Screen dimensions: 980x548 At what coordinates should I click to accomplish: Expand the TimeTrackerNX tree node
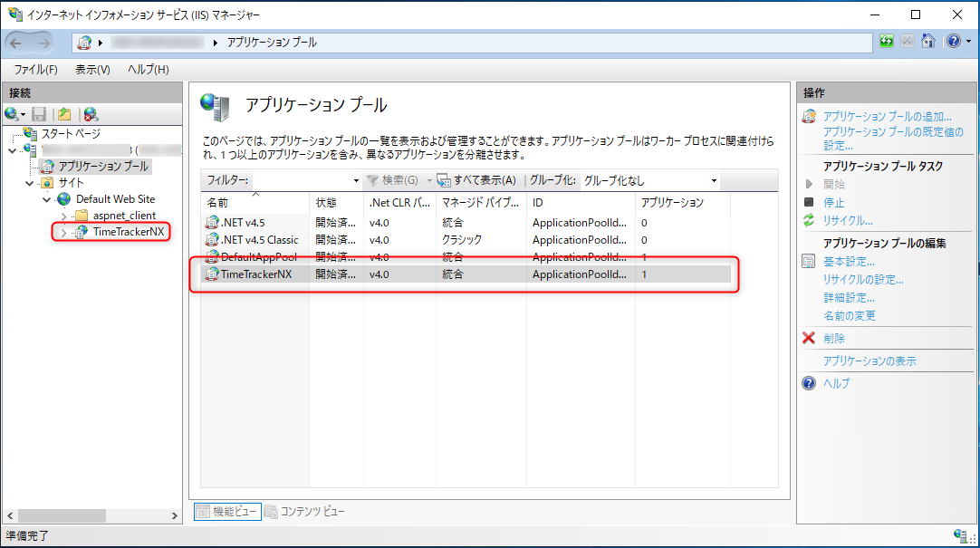(x=63, y=233)
